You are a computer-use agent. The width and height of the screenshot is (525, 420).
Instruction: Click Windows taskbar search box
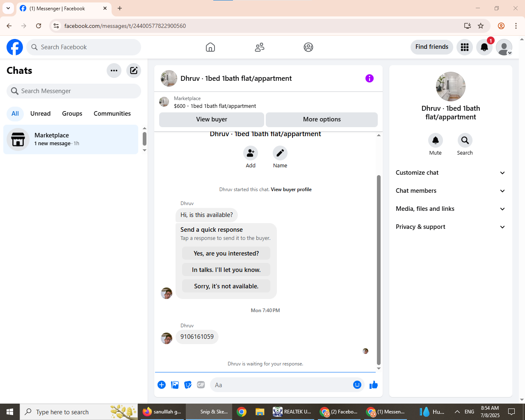pos(79,412)
